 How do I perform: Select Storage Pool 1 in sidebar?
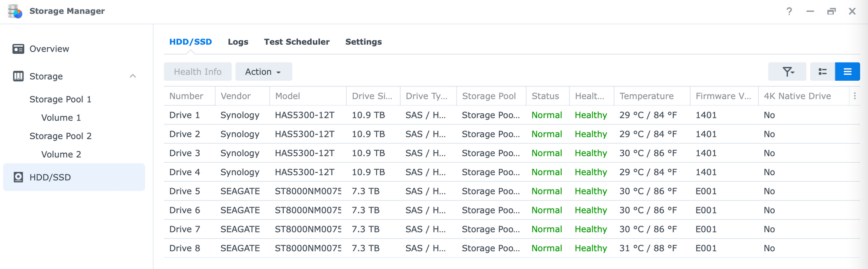(60, 99)
